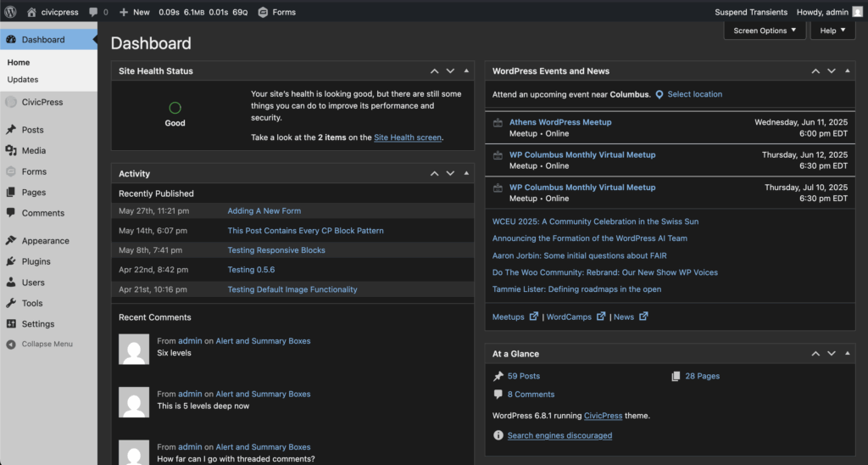Open the 8 Comments link
This screenshot has height=465, width=868.
pyautogui.click(x=531, y=394)
